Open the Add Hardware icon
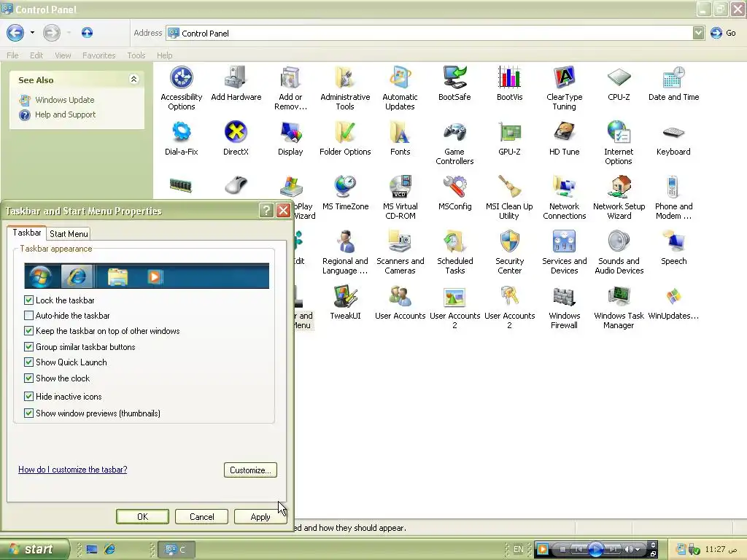This screenshot has height=560, width=747. point(236,84)
